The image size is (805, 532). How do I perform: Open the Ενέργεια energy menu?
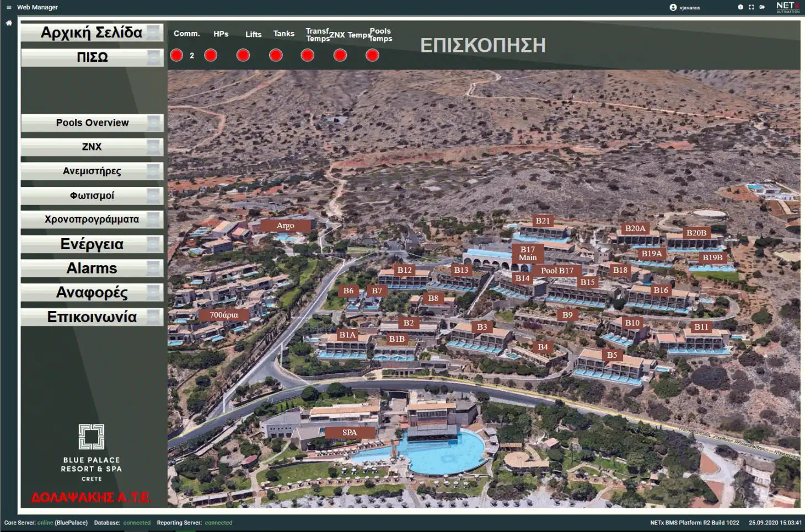92,244
